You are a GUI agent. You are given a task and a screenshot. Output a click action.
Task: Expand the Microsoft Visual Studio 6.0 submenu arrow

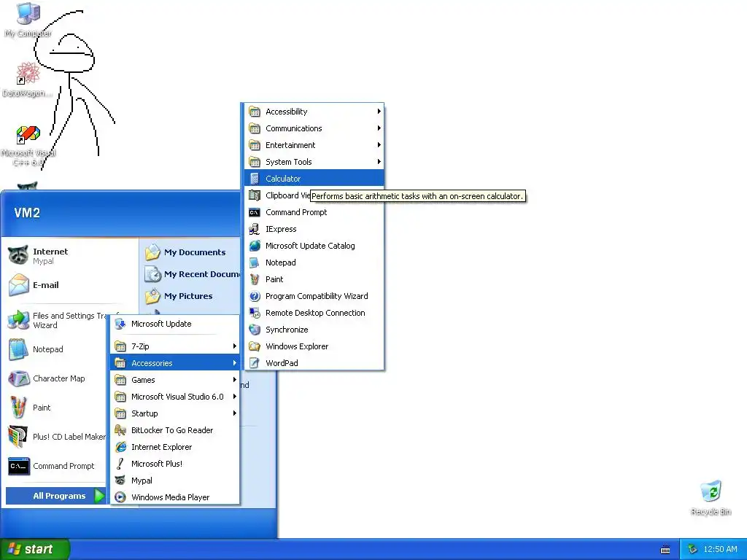(234, 397)
